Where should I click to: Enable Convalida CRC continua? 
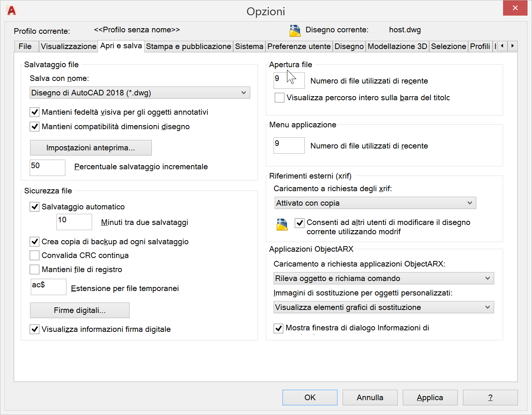coord(35,255)
